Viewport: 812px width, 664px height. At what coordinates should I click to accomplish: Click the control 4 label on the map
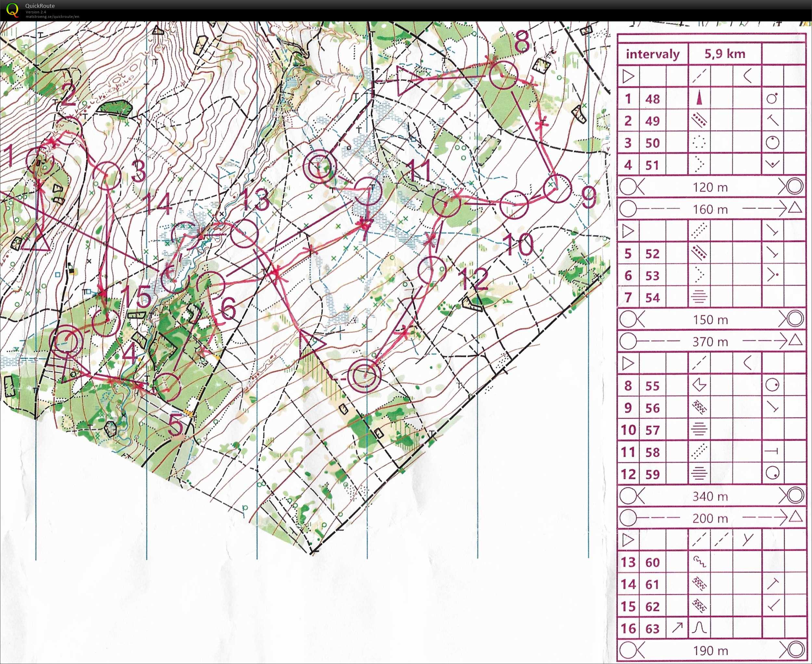pos(129,353)
